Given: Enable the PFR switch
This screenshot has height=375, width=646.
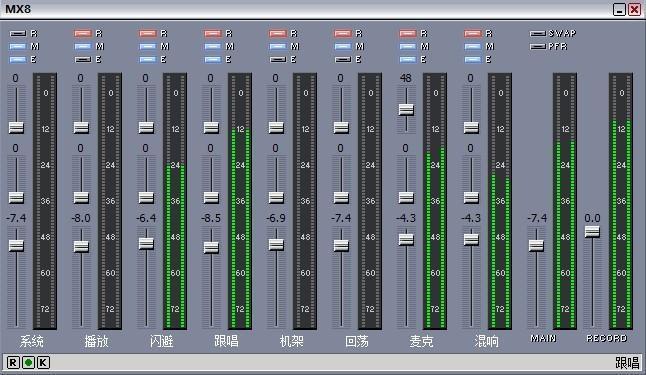Looking at the screenshot, I should click(538, 47).
